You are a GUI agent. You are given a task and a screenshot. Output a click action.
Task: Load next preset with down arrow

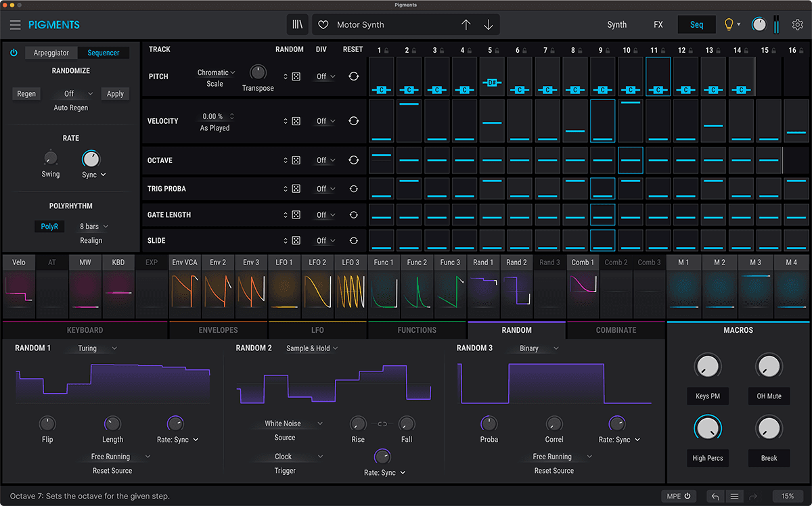click(489, 25)
